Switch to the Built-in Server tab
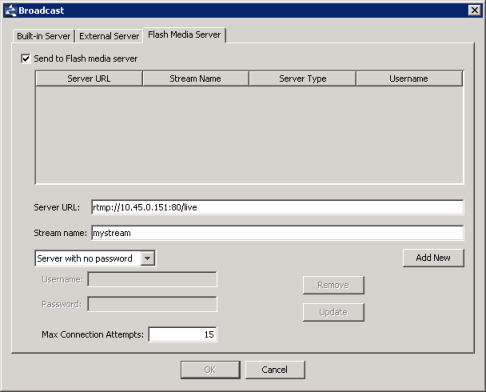Viewport: 486px width, 392px height. 44,36
